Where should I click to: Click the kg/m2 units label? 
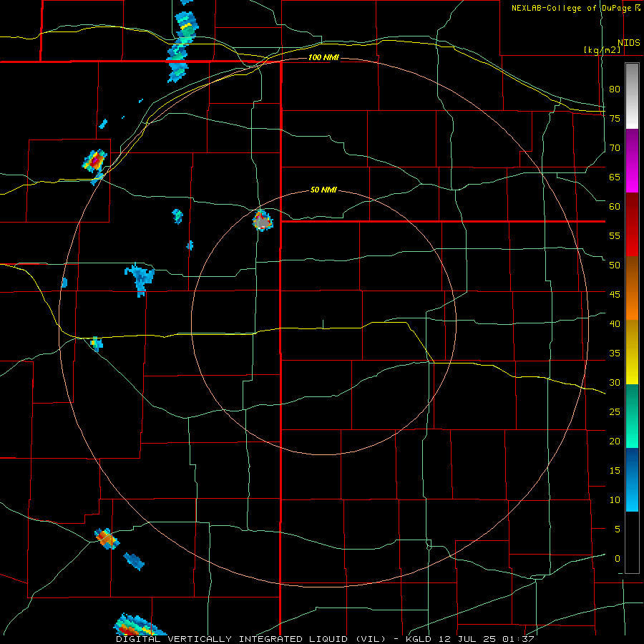[x=602, y=50]
